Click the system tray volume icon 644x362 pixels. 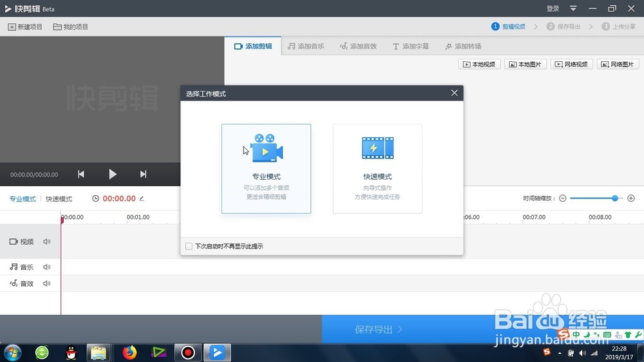[x=582, y=353]
